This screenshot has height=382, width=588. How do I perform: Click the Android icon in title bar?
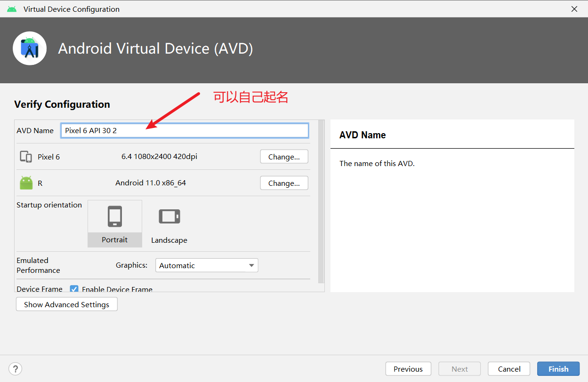12,9
